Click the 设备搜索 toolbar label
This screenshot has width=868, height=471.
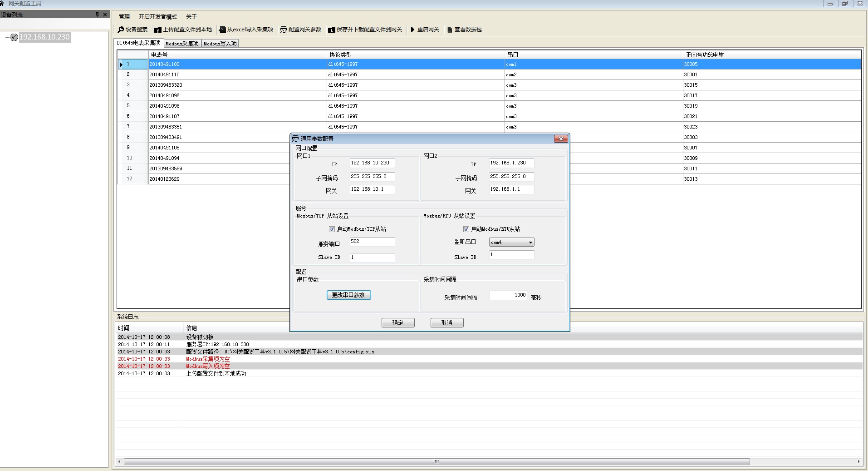pos(137,30)
